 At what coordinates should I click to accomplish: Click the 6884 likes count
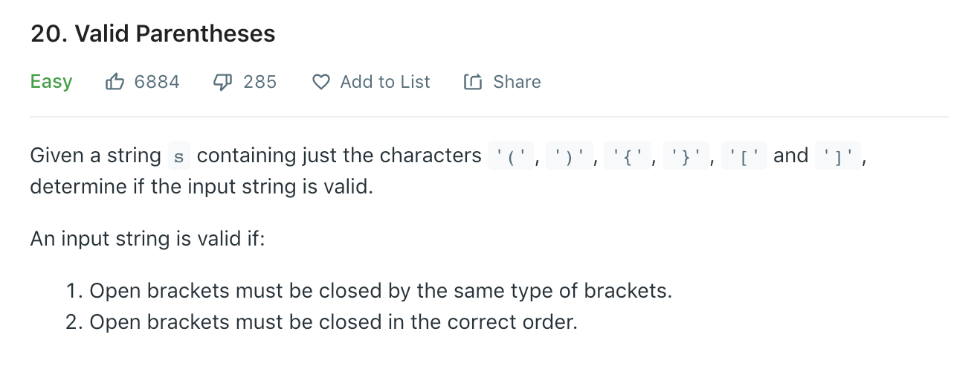click(157, 82)
